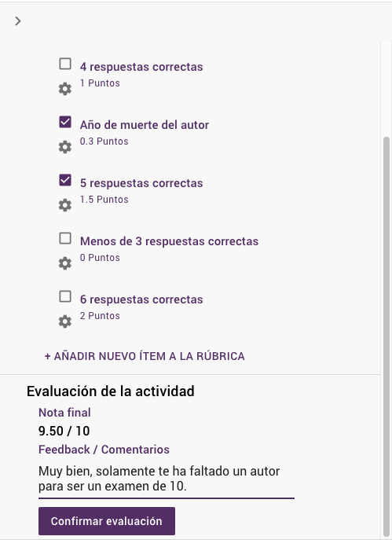
Task: Open settings gear for Menos de 3 respuestas correctas
Action: (64, 263)
